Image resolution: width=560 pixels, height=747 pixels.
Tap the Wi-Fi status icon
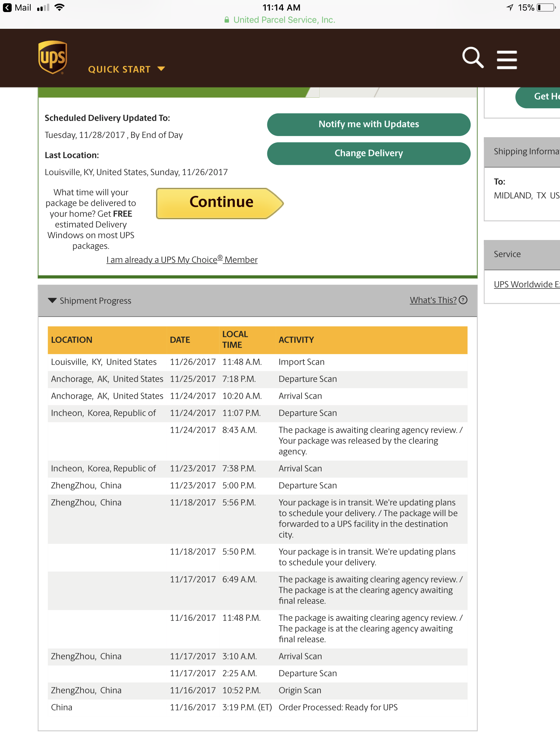coord(59,7)
